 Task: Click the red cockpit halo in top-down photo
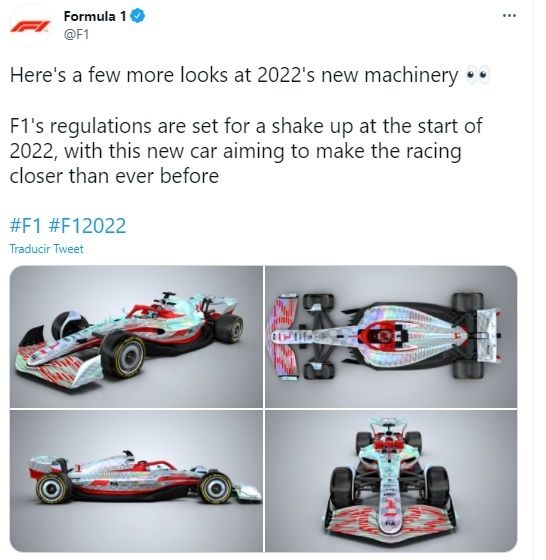pos(380,336)
